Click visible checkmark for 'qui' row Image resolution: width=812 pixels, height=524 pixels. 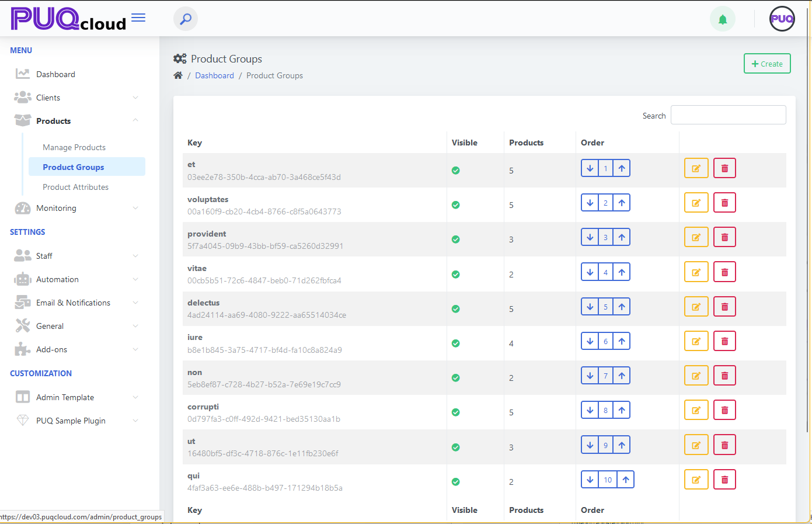(x=455, y=482)
